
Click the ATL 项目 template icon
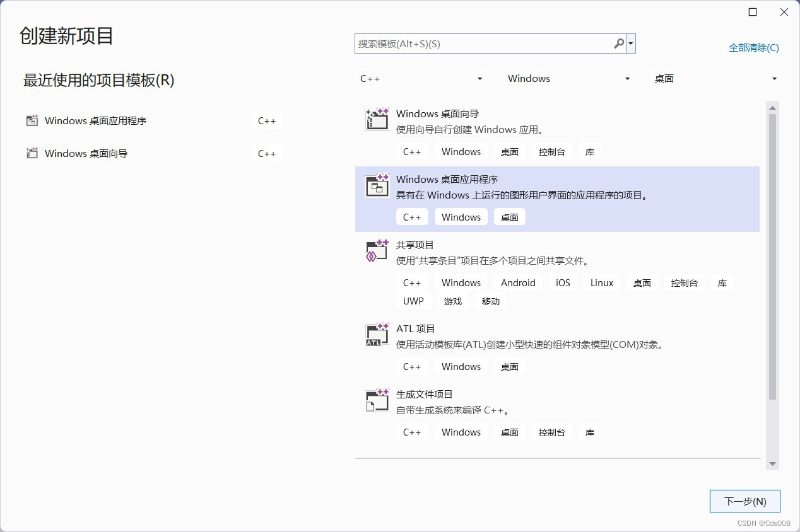[376, 333]
